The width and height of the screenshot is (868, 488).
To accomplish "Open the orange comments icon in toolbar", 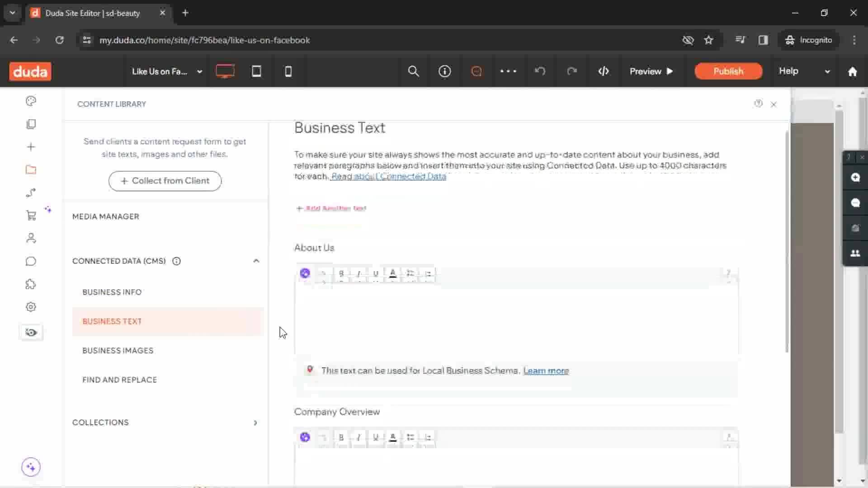I will point(476,71).
